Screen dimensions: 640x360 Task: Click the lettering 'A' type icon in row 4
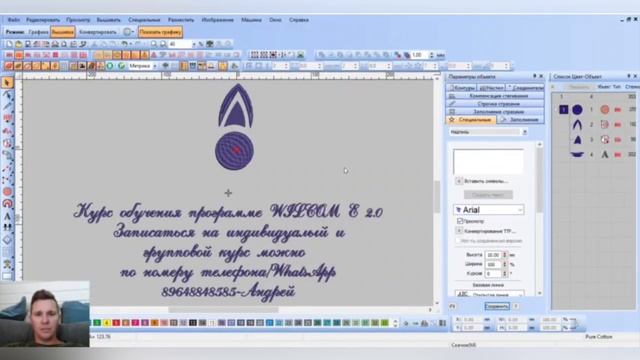(x=604, y=154)
